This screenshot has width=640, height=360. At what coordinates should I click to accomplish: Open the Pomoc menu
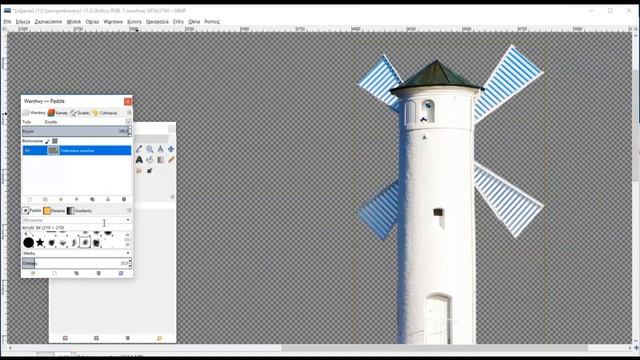212,22
